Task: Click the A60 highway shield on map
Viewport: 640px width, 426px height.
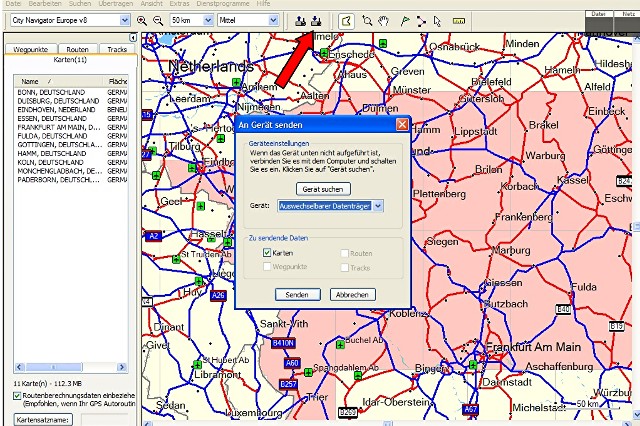Action: point(292,363)
